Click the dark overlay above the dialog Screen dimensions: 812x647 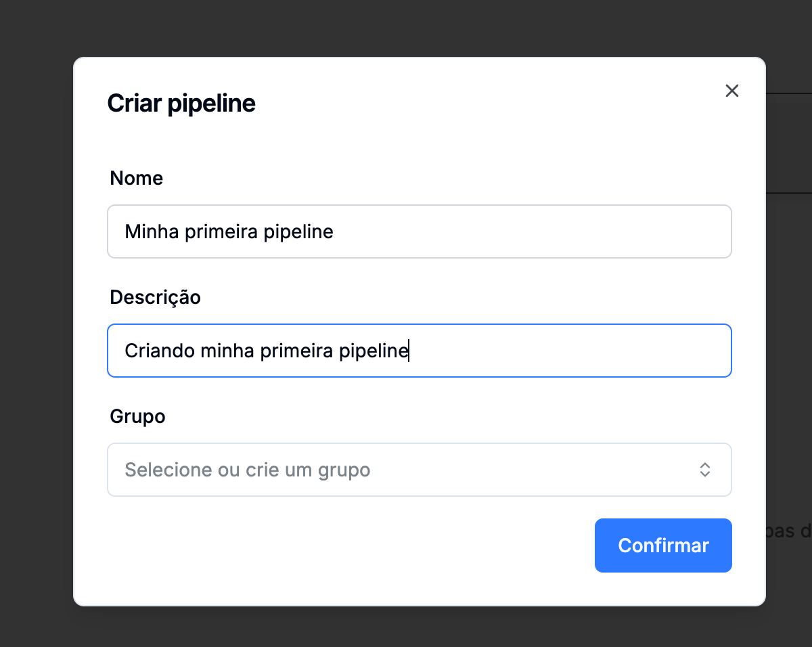[406, 27]
